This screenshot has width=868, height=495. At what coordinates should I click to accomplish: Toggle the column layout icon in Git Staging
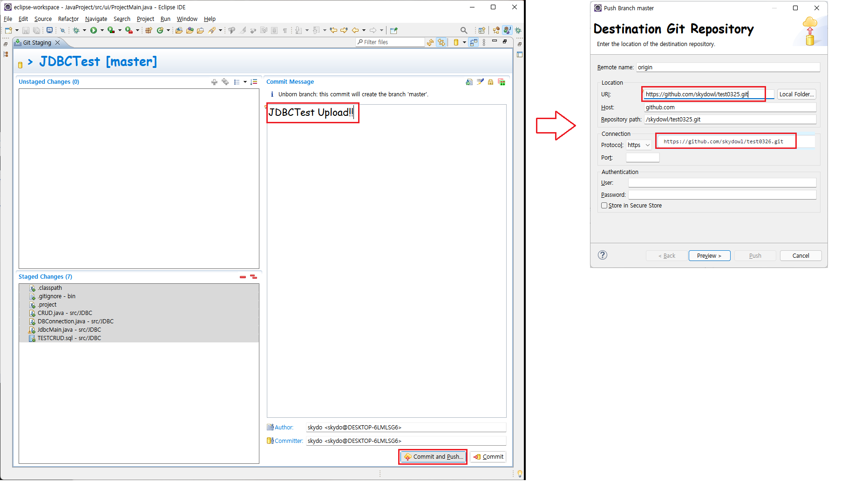pyautogui.click(x=474, y=42)
